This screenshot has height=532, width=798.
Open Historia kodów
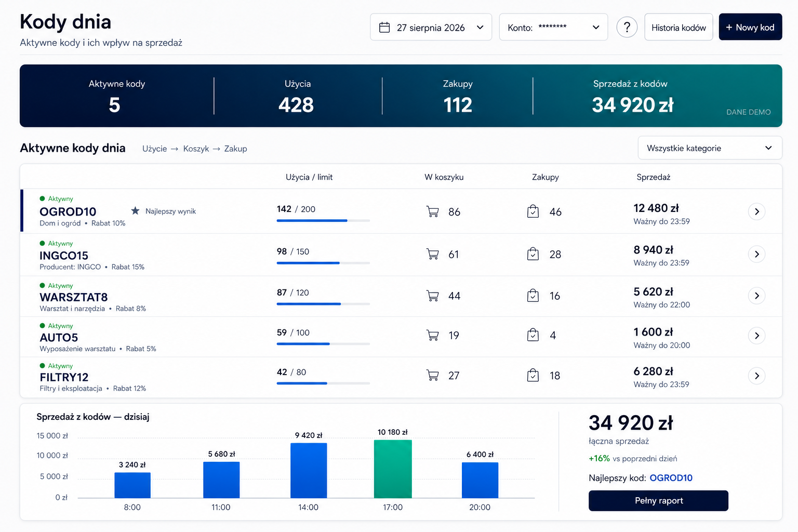tap(679, 27)
